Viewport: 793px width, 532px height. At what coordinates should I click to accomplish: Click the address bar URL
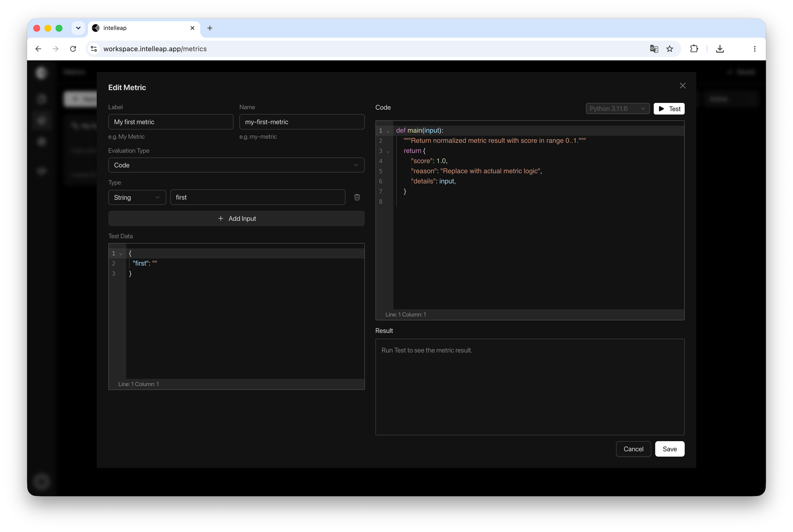pos(155,49)
